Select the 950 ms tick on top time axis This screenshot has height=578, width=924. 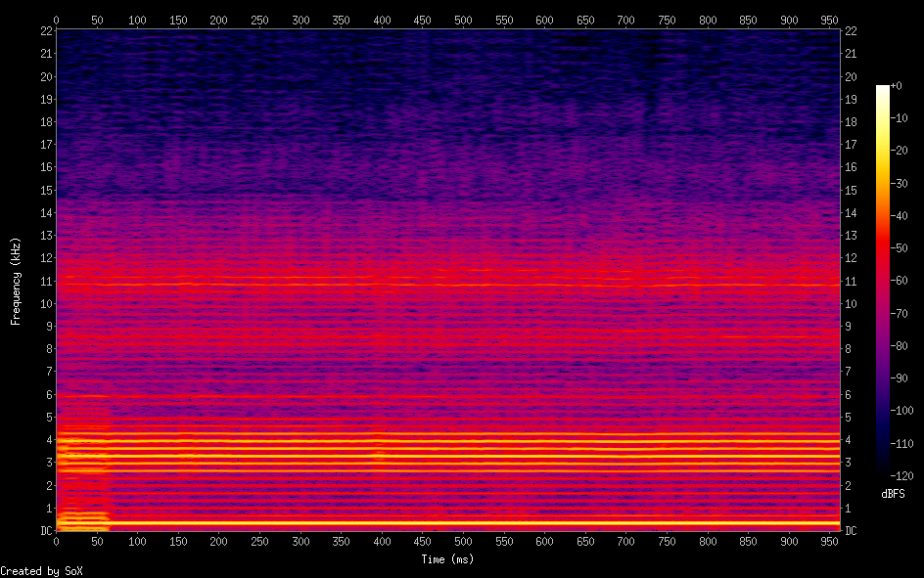[x=831, y=19]
